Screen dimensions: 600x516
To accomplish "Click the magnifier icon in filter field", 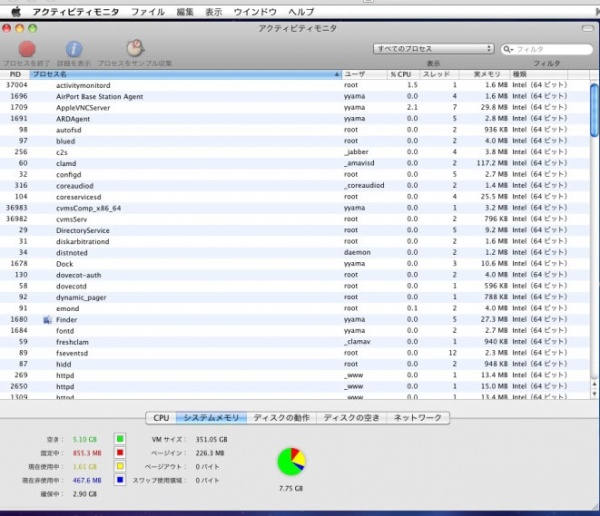I will point(508,49).
